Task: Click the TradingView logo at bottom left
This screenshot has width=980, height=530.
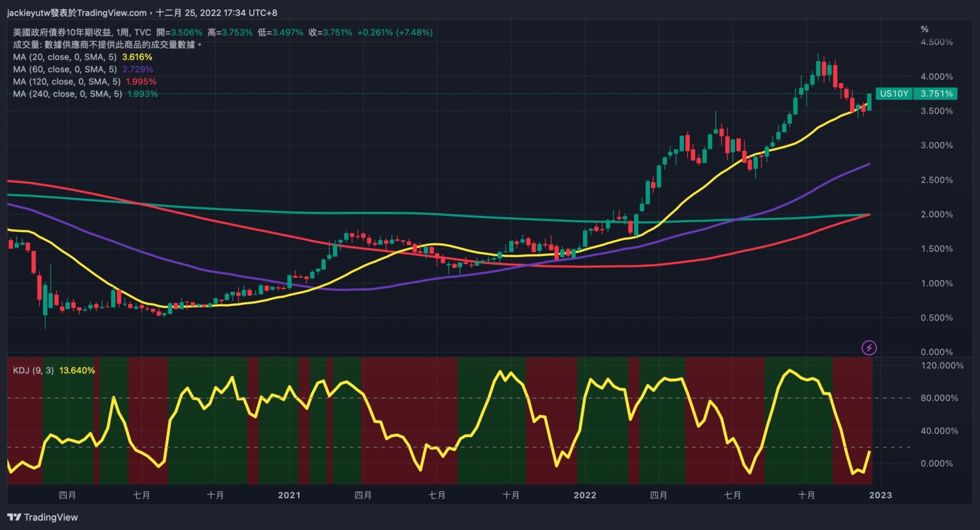Action: click(43, 517)
